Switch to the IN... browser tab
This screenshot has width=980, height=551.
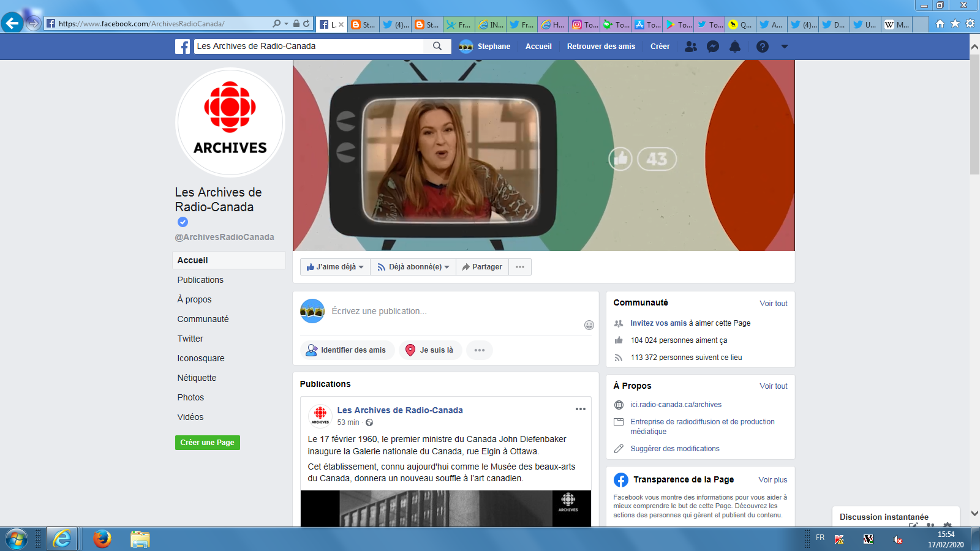point(491,24)
